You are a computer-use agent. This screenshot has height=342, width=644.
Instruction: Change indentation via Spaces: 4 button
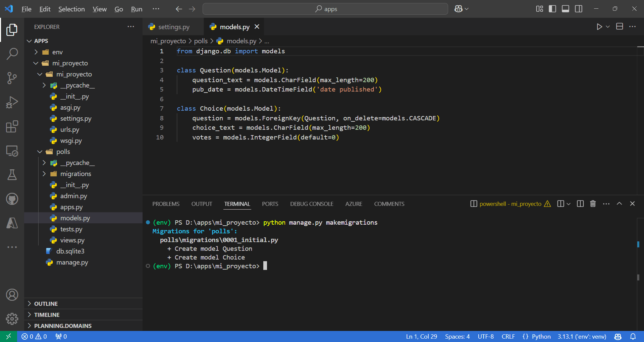tap(457, 336)
